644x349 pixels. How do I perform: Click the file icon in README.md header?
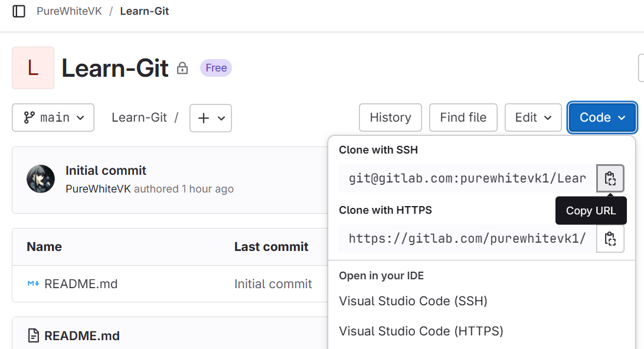(x=34, y=336)
